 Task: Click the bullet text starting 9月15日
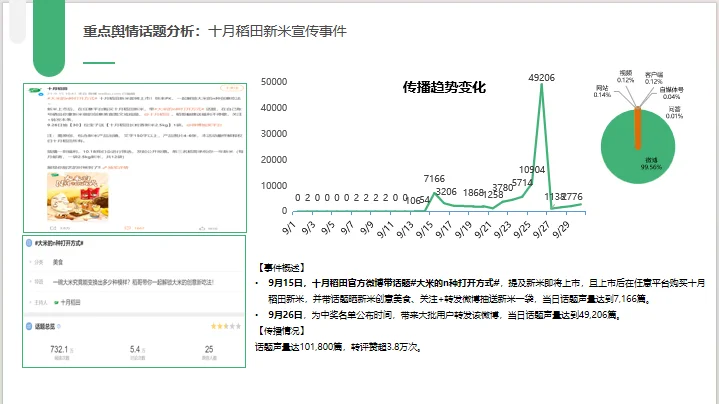[x=486, y=291]
